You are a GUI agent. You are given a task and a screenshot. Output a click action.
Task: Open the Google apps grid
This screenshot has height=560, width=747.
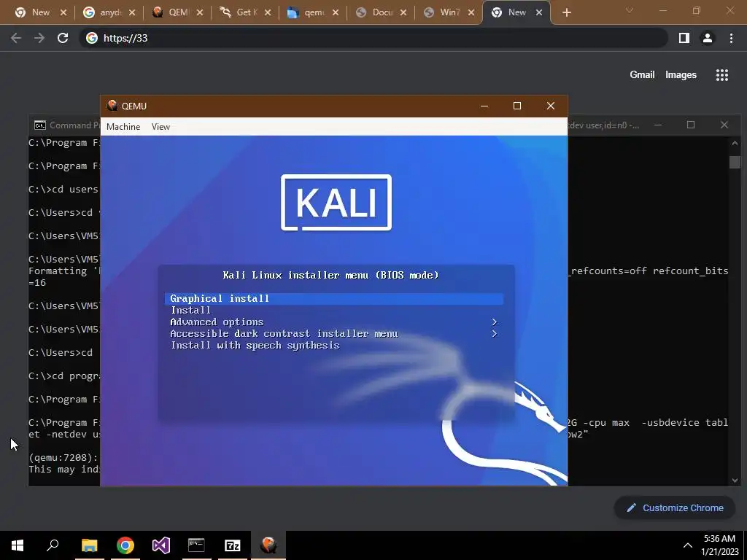pyautogui.click(x=722, y=75)
